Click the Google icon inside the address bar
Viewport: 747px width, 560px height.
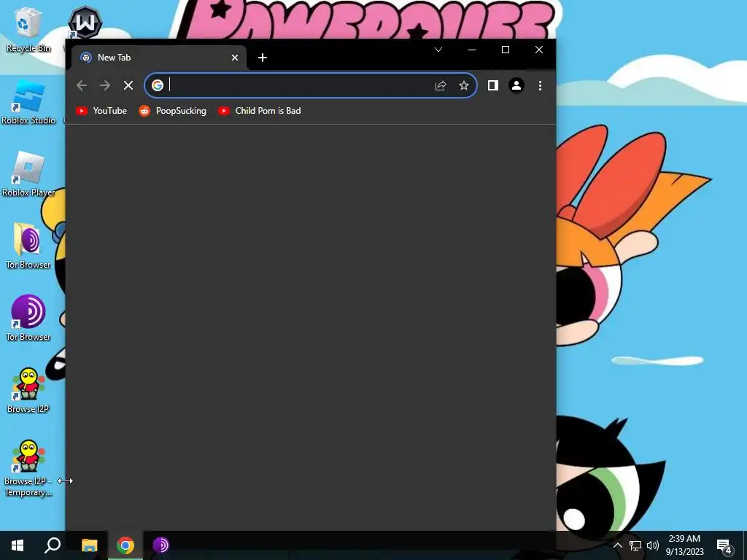pyautogui.click(x=158, y=85)
